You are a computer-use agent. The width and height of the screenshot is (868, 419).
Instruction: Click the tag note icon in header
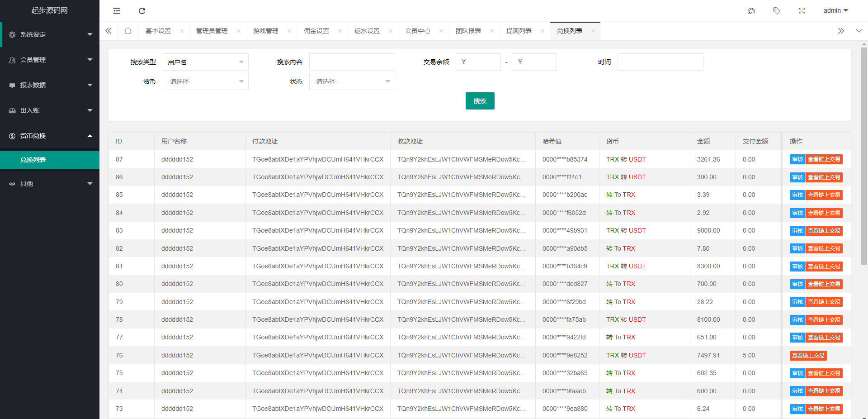[776, 11]
